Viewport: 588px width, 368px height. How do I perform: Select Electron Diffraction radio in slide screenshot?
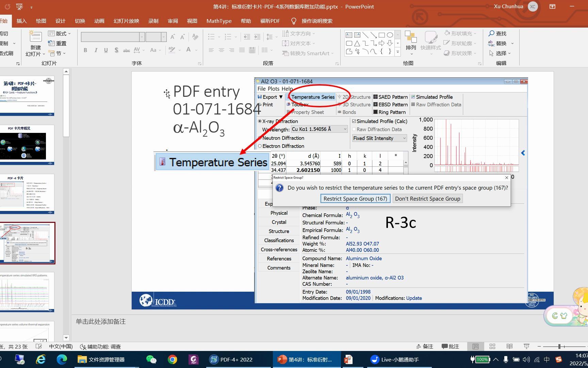pos(260,146)
